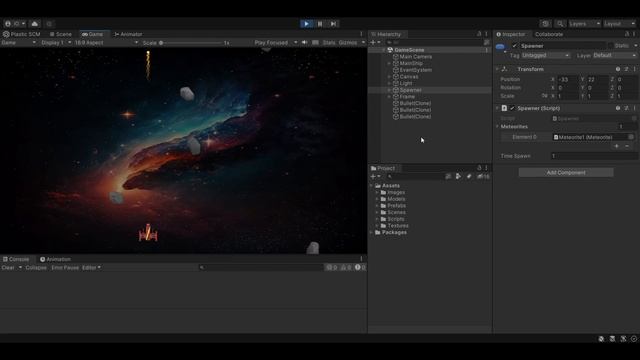Open the 16:9 Aspect dropdown
Image resolution: width=640 pixels, height=360 pixels.
[x=106, y=42]
